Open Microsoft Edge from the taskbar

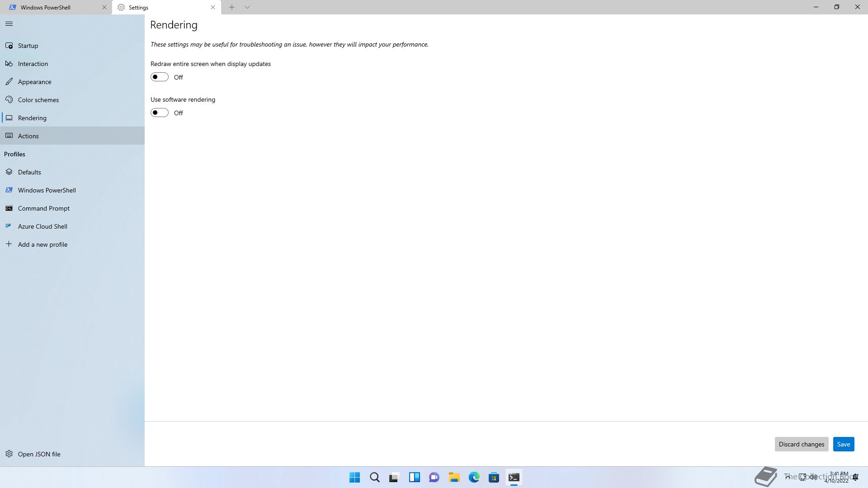[474, 477]
